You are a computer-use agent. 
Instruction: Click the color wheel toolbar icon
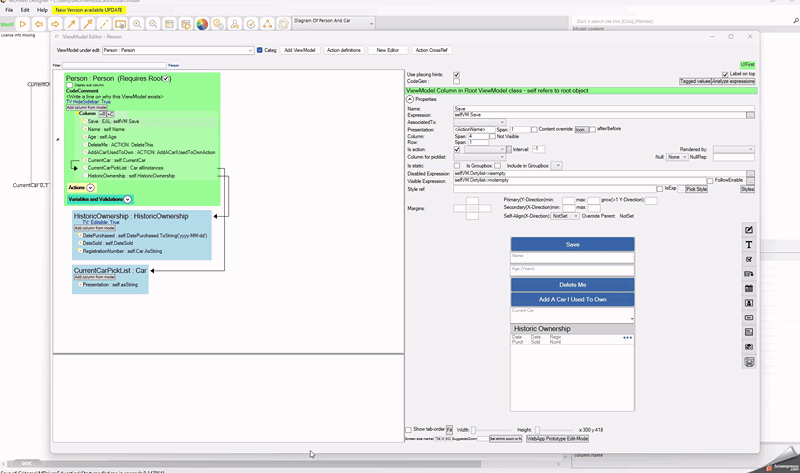tap(202, 24)
